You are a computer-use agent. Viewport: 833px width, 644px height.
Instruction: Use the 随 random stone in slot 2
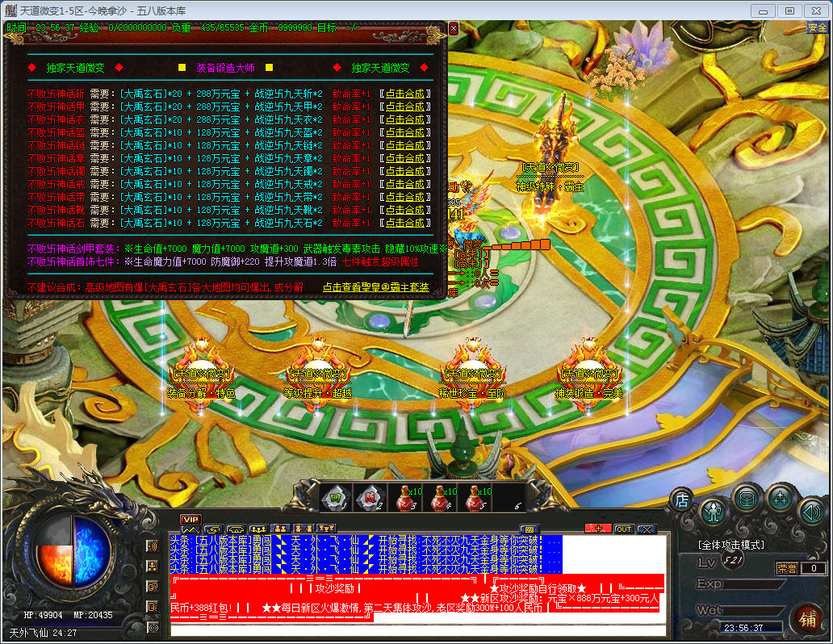[x=370, y=499]
